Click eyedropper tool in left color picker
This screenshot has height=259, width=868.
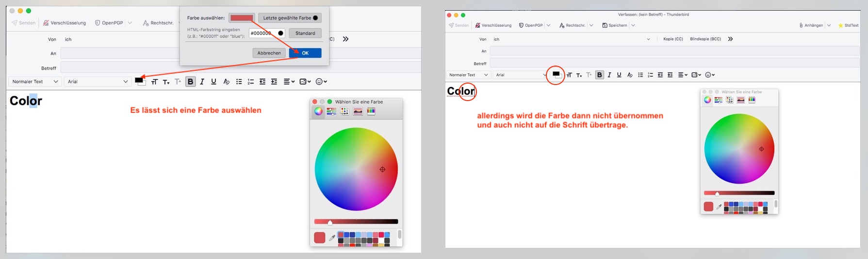[x=332, y=238]
